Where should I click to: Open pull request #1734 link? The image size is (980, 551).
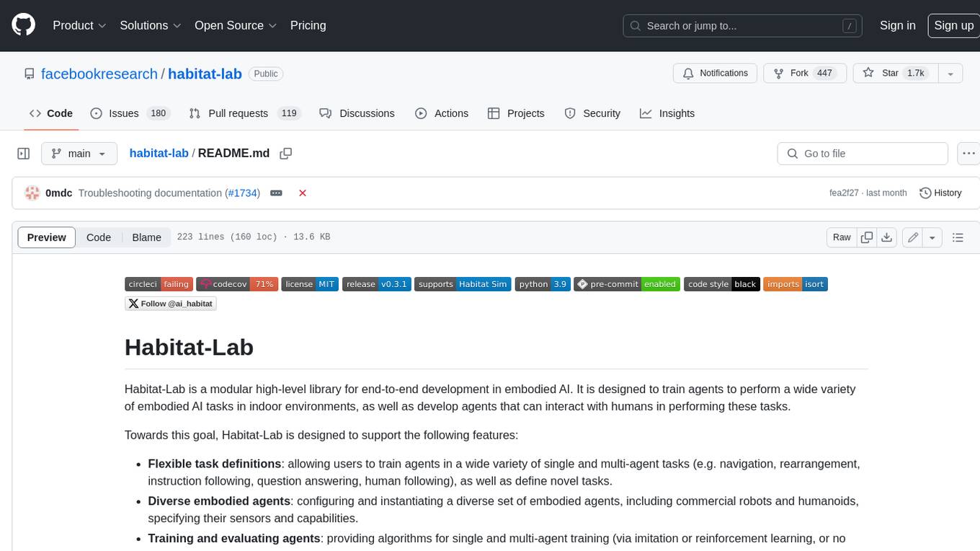tap(243, 193)
